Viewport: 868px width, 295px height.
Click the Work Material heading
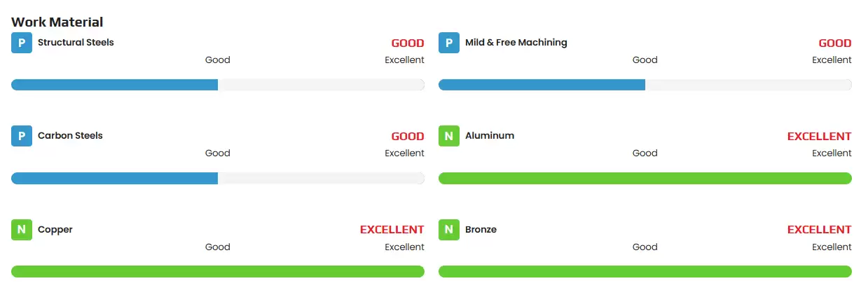click(x=57, y=22)
